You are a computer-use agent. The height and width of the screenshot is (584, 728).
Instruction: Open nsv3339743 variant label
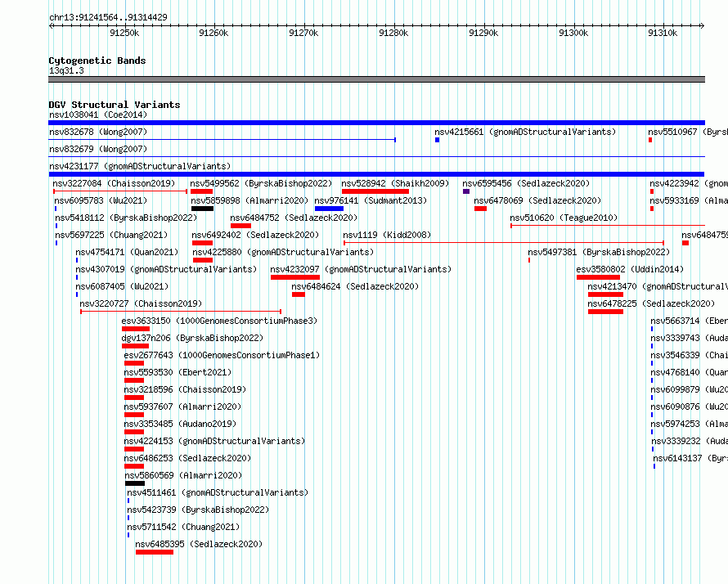coord(690,338)
